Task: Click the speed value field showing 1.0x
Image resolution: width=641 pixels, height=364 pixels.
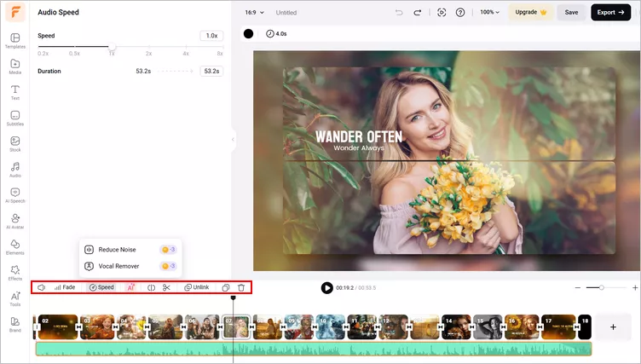Action: [211, 36]
